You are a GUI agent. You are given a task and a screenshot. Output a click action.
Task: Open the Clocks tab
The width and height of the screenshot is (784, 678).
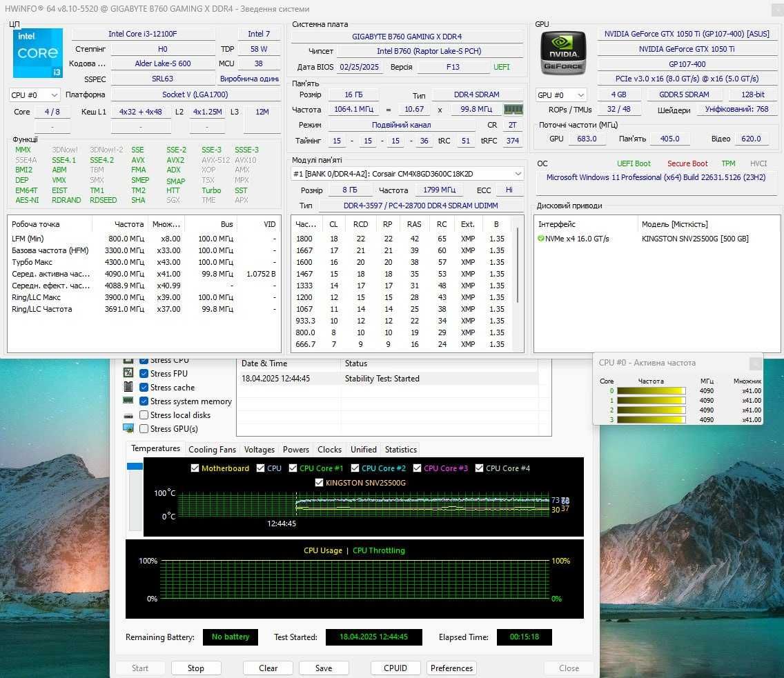click(x=329, y=450)
